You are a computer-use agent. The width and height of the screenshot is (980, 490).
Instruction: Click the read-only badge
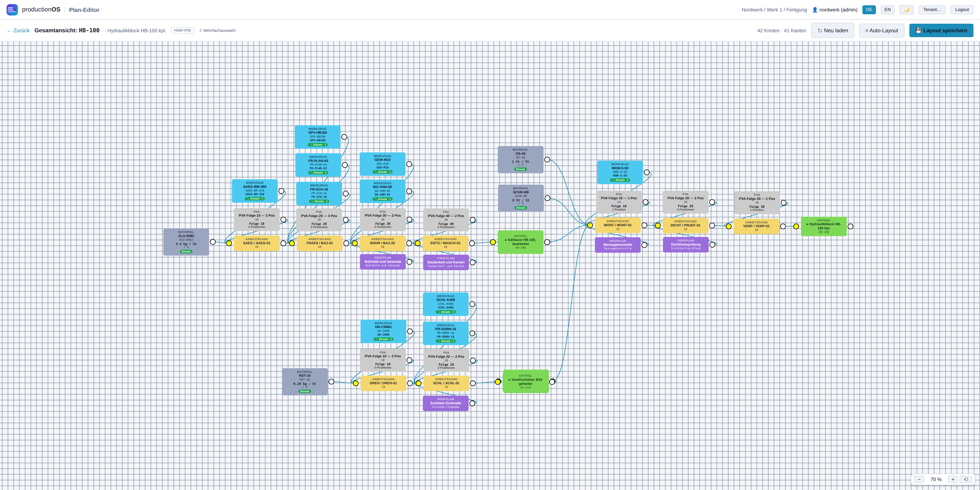pyautogui.click(x=182, y=30)
